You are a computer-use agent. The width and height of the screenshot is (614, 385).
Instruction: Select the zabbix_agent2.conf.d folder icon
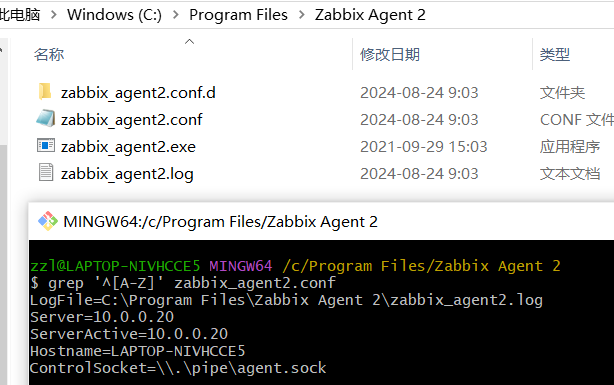tap(45, 92)
